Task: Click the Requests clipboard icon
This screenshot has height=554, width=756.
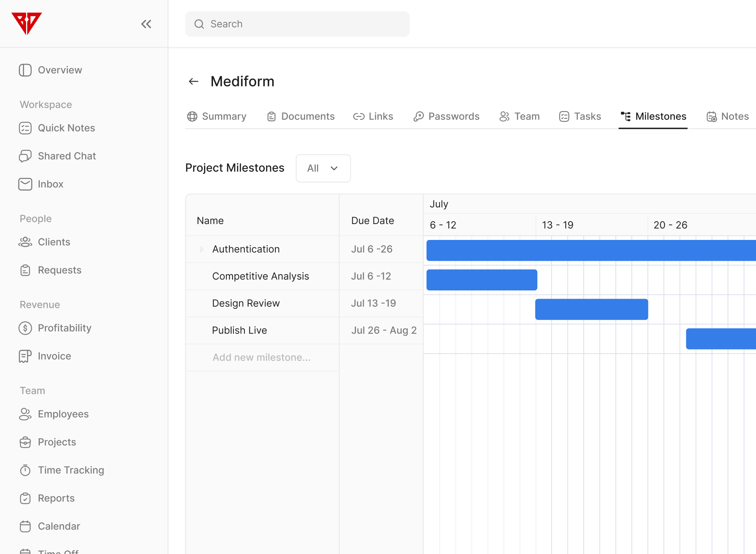Action: pyautogui.click(x=25, y=270)
